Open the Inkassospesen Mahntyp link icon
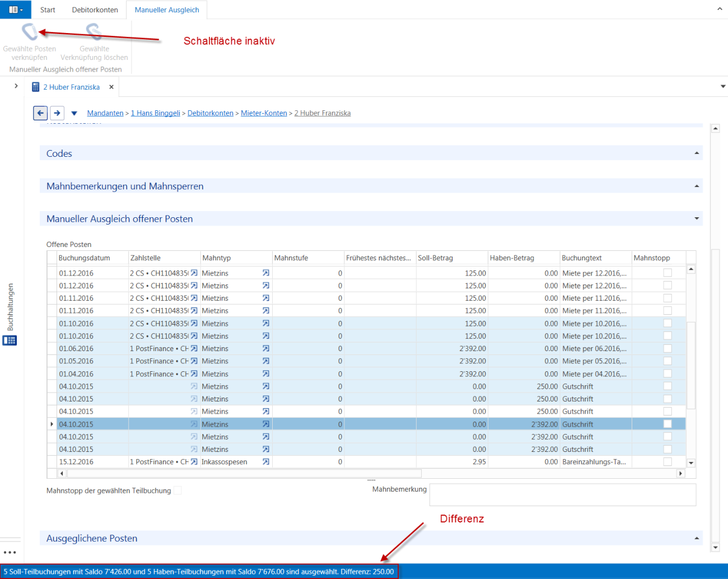This screenshot has height=579, width=728. click(266, 462)
